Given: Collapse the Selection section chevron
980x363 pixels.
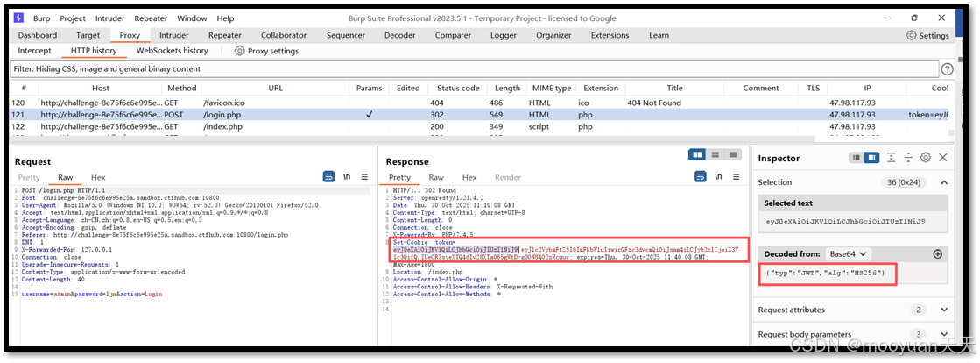Looking at the screenshot, I should [x=944, y=182].
